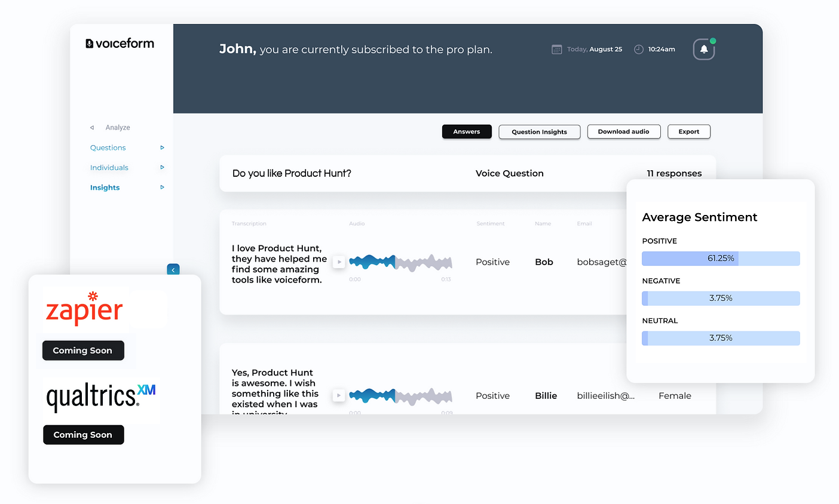Expand the Insights section
The height and width of the screenshot is (504, 839).
tap(162, 187)
